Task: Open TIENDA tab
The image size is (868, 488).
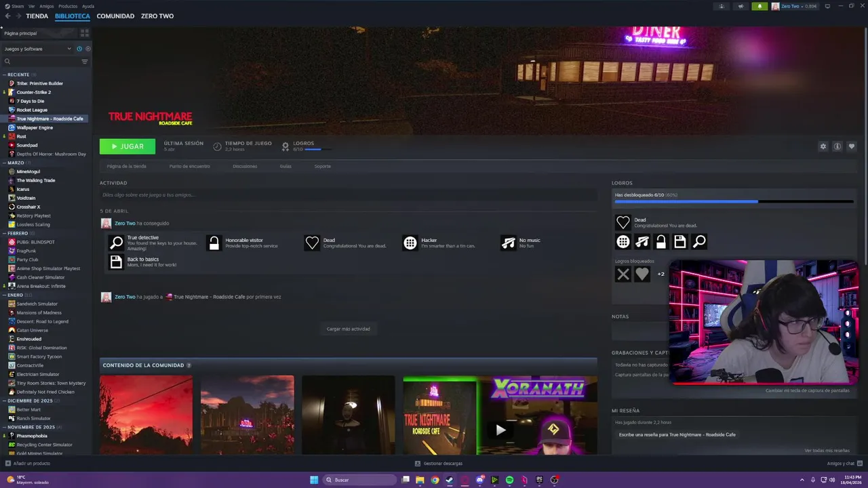Action: [37, 16]
